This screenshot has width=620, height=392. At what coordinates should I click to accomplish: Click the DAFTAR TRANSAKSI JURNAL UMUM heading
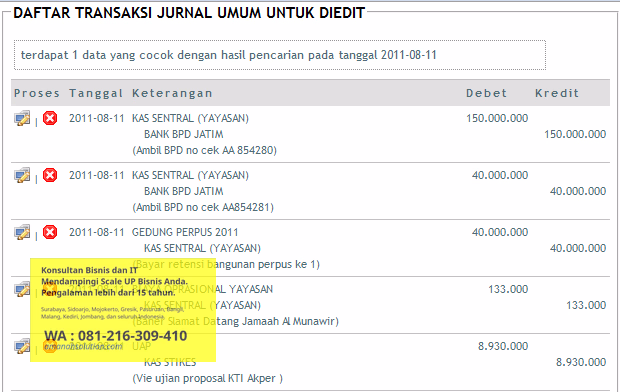(x=189, y=13)
